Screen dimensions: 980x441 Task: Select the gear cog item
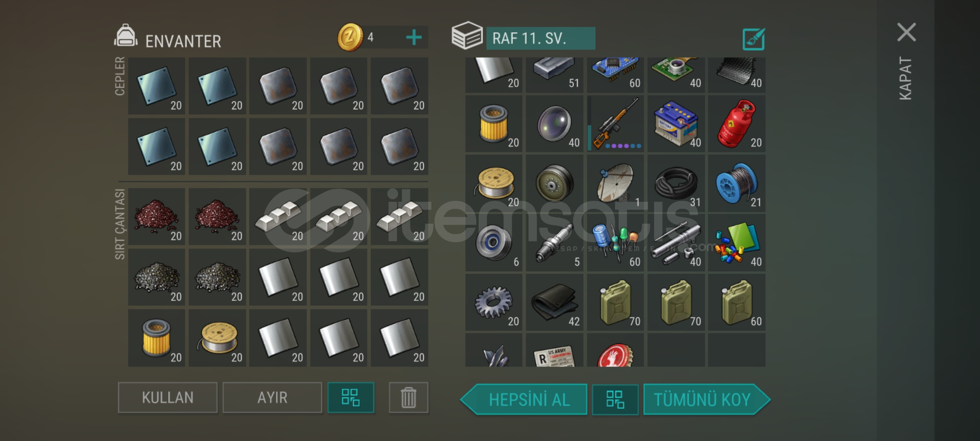(x=494, y=303)
